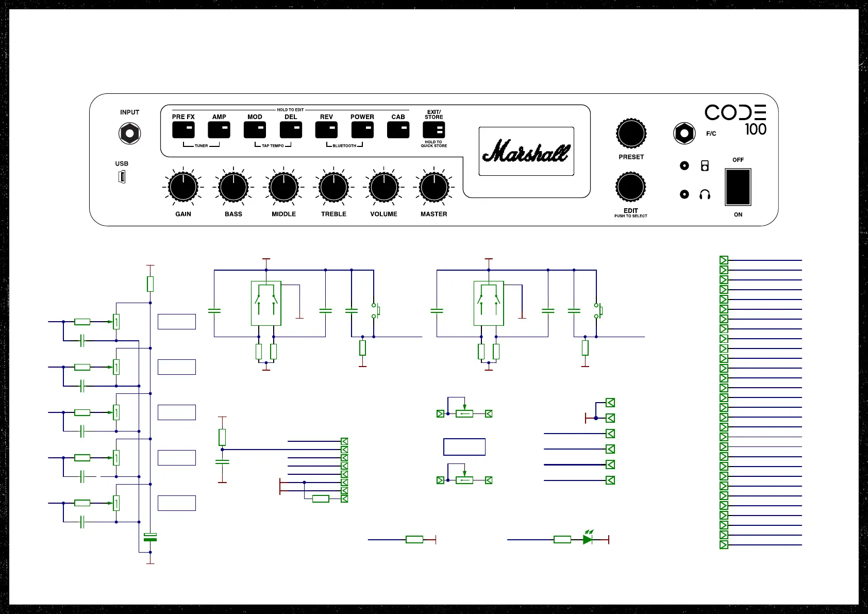The width and height of the screenshot is (868, 614).
Task: Push the EDIT knob
Action: (631, 187)
